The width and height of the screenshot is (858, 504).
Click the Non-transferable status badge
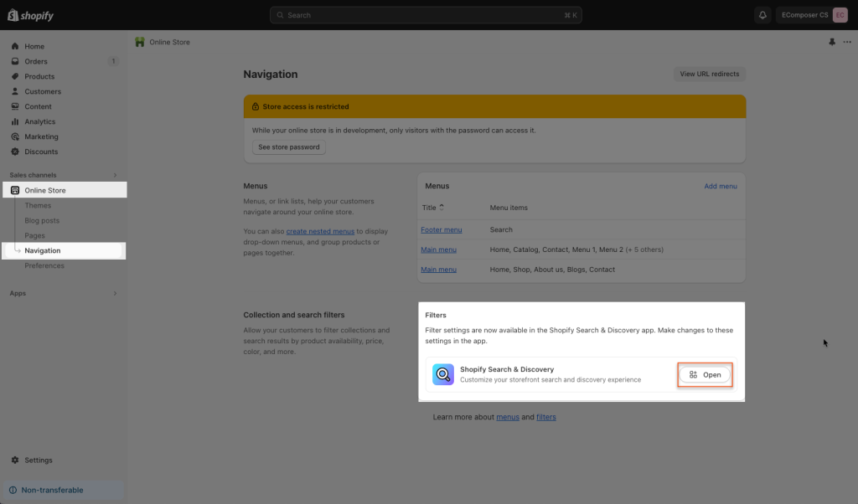click(x=64, y=491)
